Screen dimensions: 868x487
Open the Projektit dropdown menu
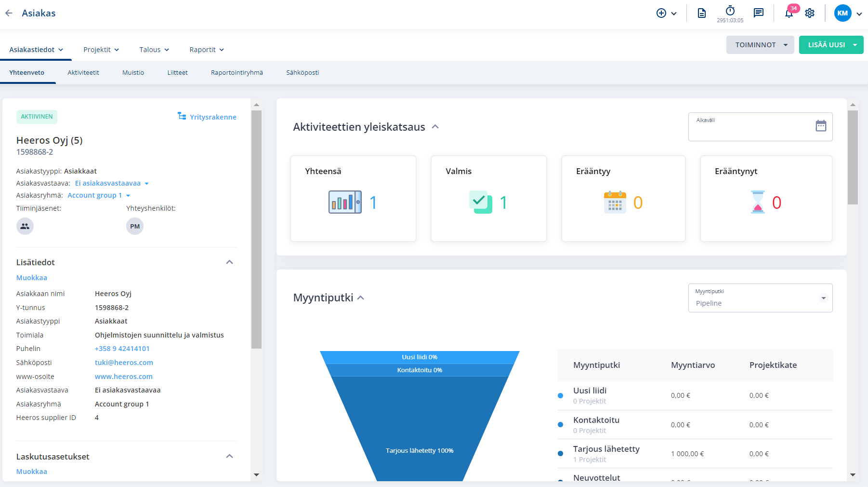point(101,50)
